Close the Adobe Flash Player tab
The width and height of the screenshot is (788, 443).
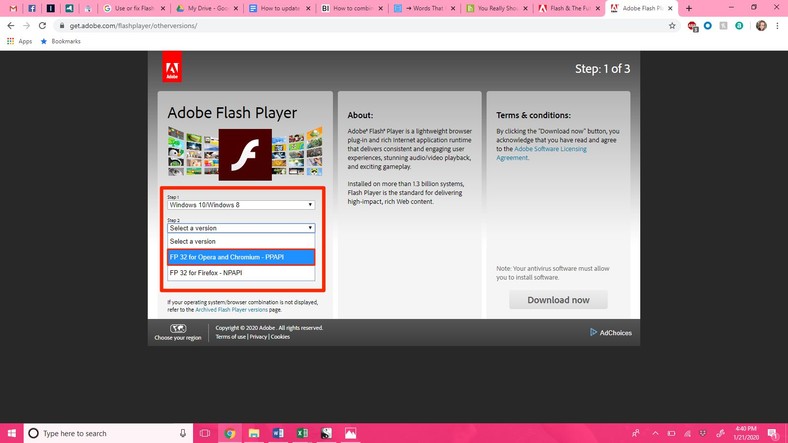point(670,8)
